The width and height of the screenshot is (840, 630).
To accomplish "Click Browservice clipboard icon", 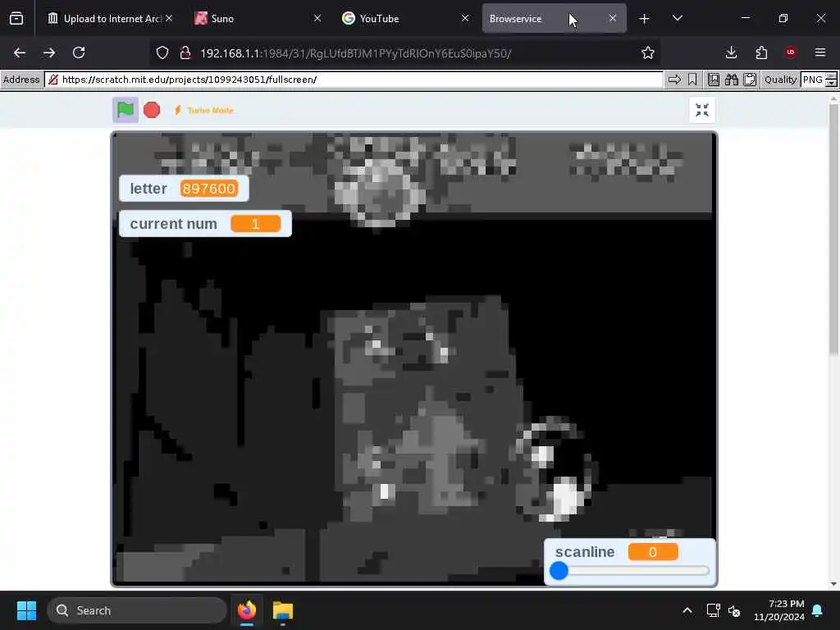I will pyautogui.click(x=750, y=80).
